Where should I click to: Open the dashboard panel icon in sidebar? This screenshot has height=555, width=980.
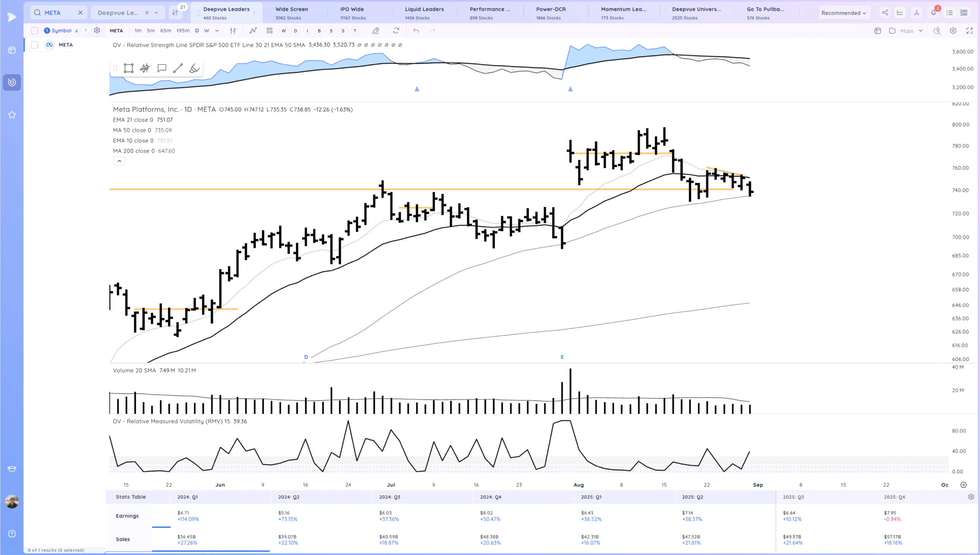[12, 50]
